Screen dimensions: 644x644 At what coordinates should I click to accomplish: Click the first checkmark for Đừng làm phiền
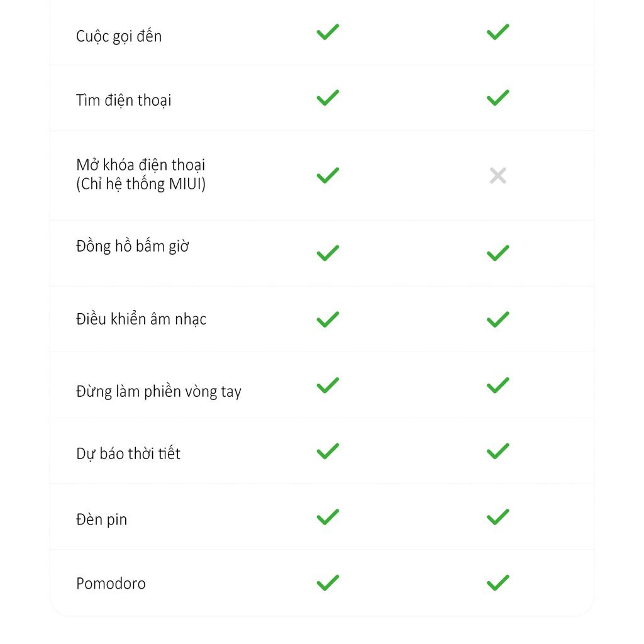[328, 386]
